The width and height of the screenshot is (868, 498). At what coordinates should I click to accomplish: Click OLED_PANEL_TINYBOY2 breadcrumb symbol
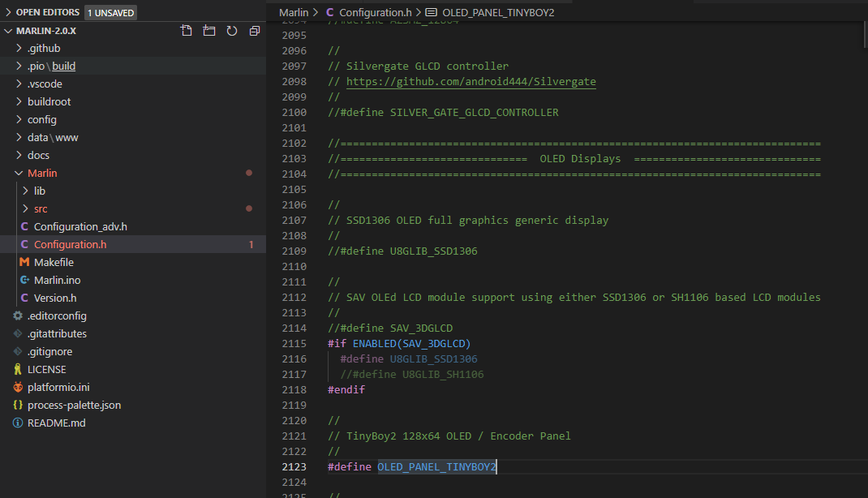coord(498,12)
